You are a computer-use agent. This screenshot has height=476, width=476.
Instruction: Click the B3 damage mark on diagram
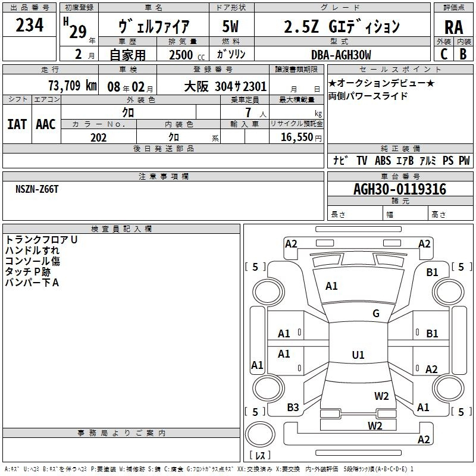coord(293,408)
